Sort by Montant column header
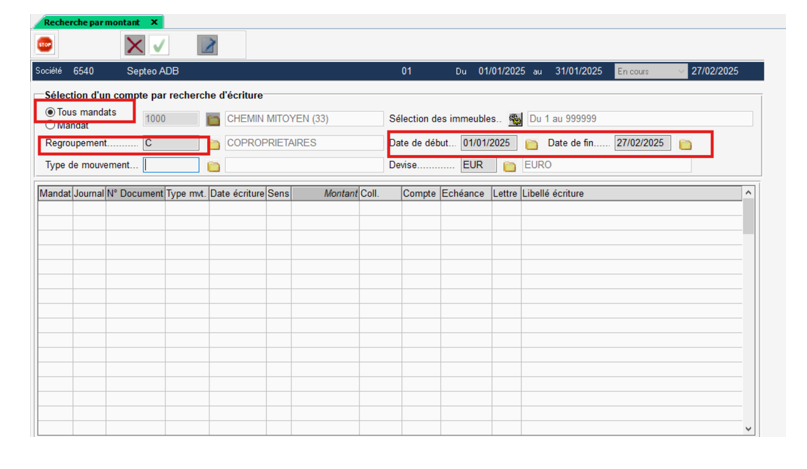807x469 pixels. [325, 193]
